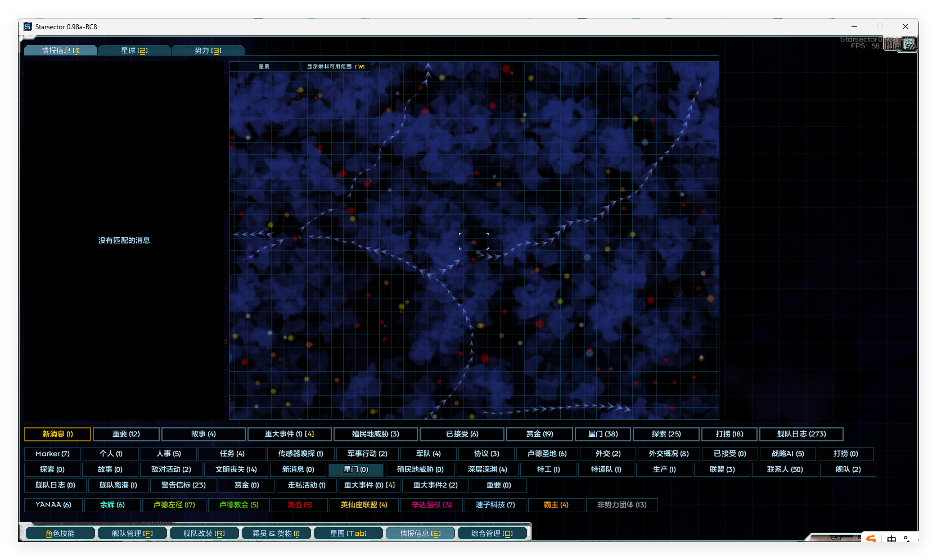The image size is (937, 560).
Task: Enable the 舰队日志 (273) filter
Action: tap(801, 434)
